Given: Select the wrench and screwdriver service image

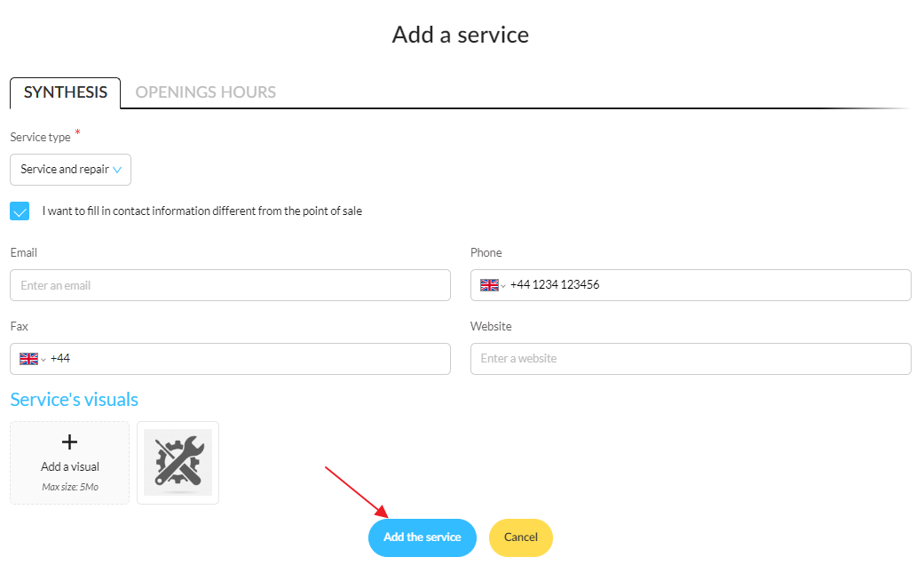Looking at the screenshot, I should (x=178, y=463).
